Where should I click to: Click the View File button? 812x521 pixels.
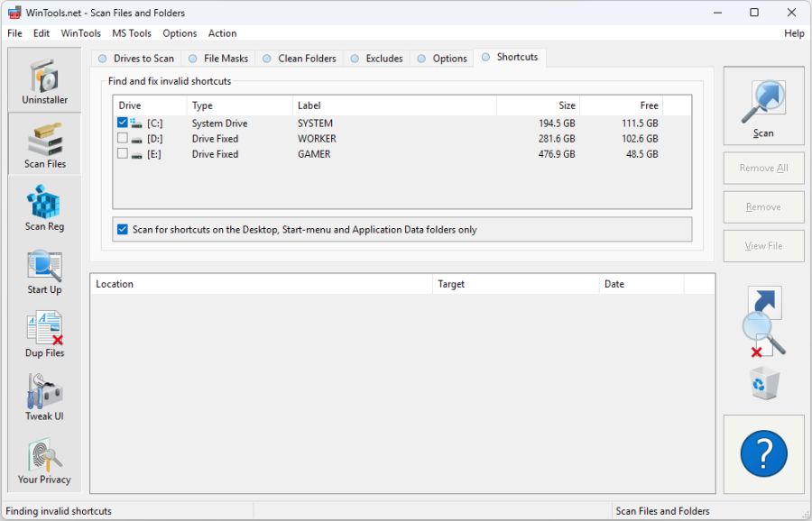[x=763, y=245]
